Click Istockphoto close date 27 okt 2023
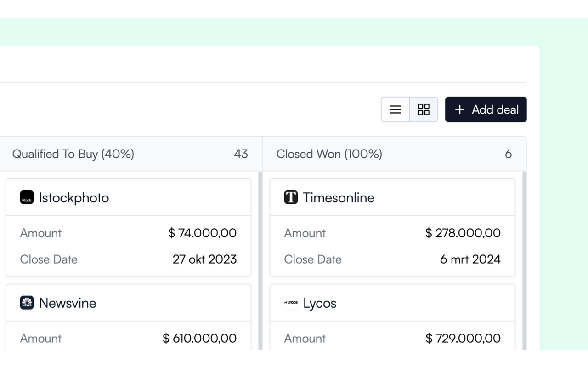 [204, 259]
